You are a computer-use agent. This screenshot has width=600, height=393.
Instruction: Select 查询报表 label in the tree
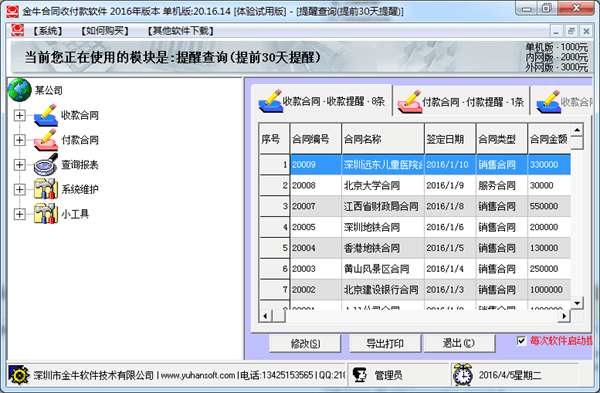80,165
